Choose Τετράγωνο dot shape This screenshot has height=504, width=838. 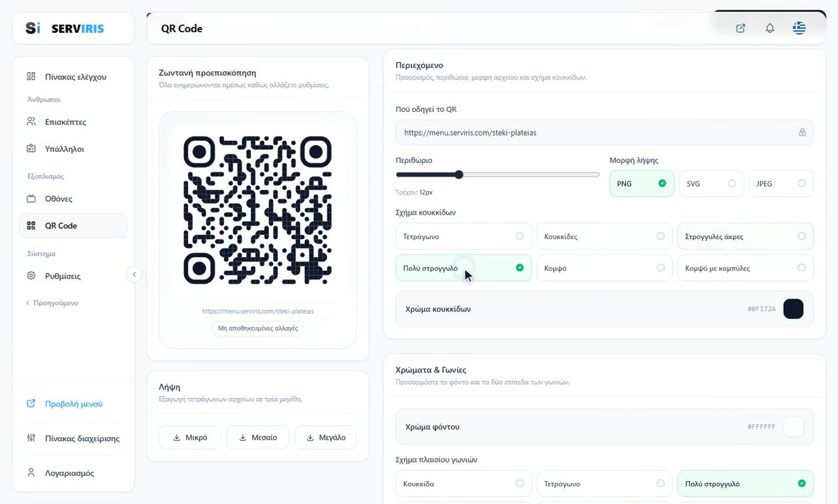[x=464, y=236]
